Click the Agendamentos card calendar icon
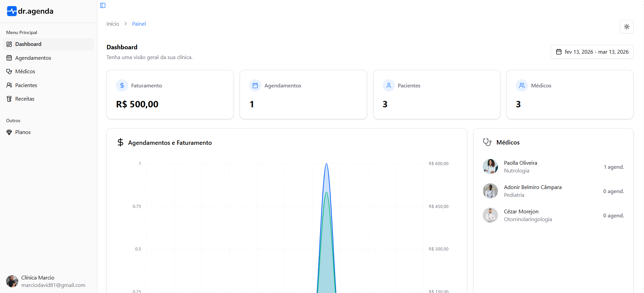 coord(255,86)
